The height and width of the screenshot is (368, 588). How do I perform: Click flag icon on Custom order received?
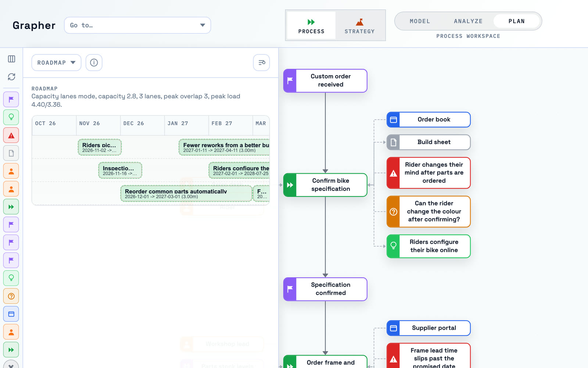coord(290,81)
